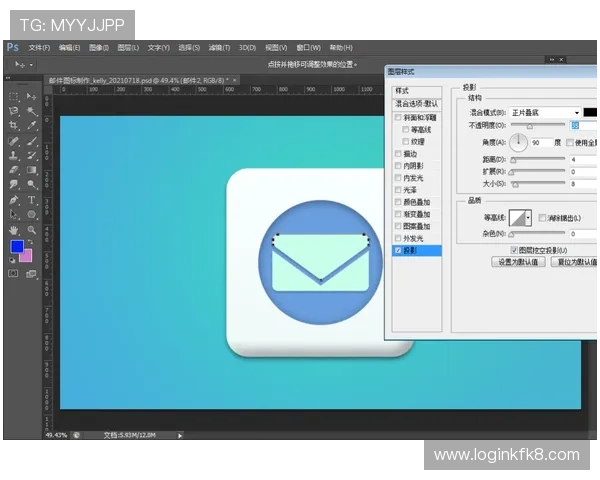
Task: Expand the 等高线 contour picker arrow
Action: tap(528, 218)
